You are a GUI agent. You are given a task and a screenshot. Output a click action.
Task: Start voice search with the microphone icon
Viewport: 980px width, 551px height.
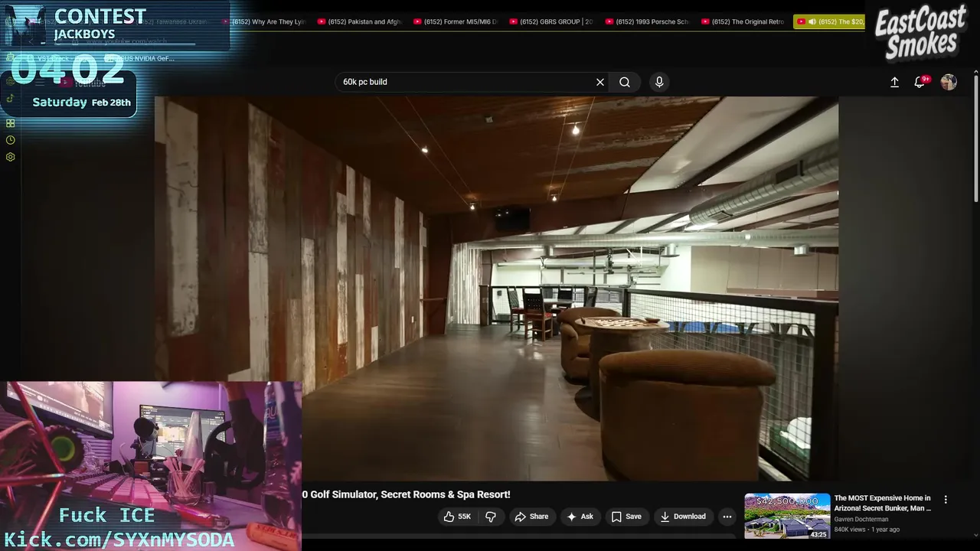[x=659, y=82]
